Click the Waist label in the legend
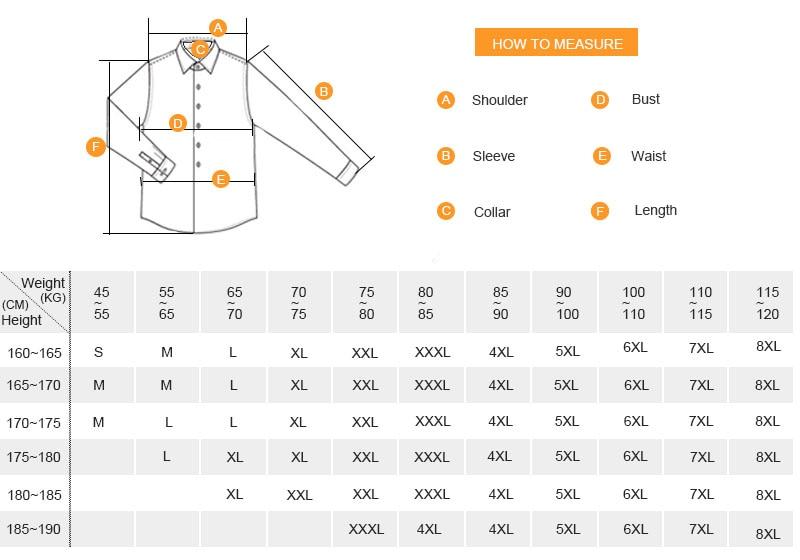 pos(648,156)
